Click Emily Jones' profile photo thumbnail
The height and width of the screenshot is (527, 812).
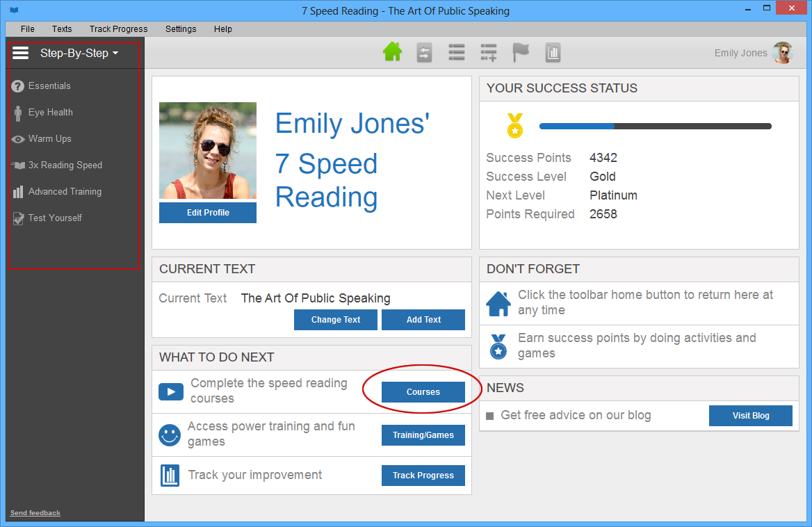tap(783, 52)
